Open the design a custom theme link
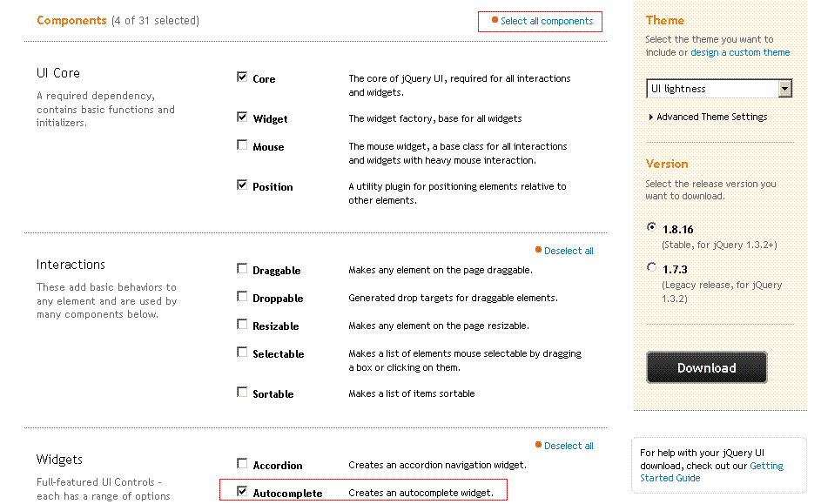The height and width of the screenshot is (504, 821). 740,51
